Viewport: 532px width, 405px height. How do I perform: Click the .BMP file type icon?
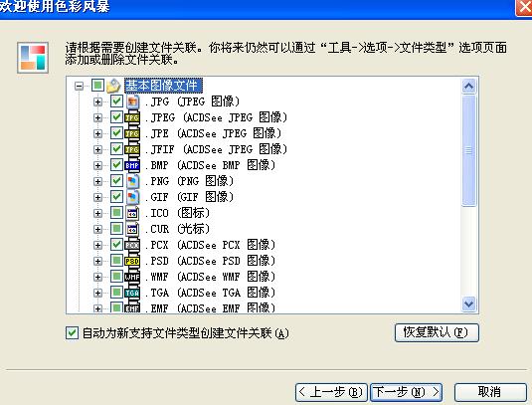click(x=132, y=165)
